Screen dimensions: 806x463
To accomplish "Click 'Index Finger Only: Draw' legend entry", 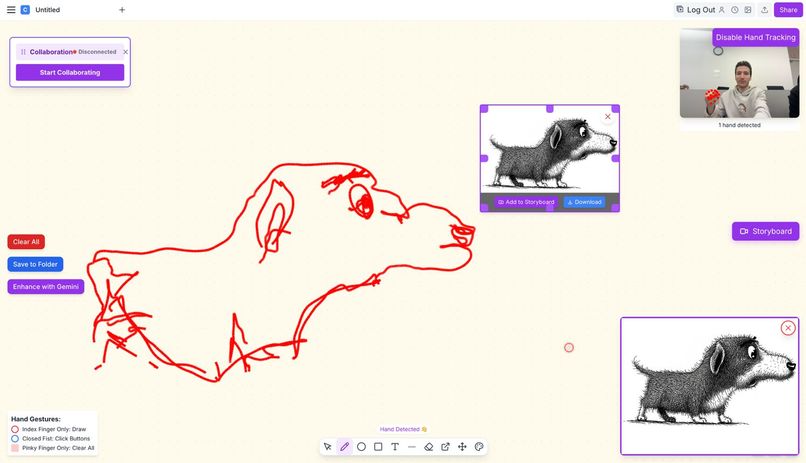I will tap(49, 429).
